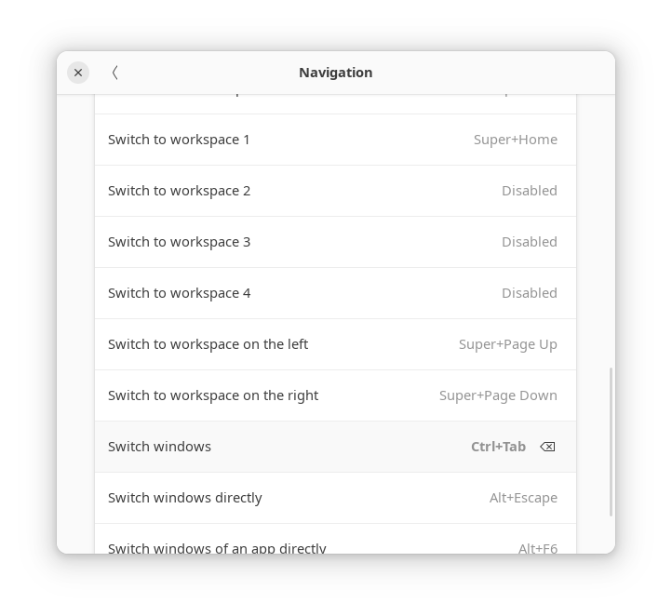Close the Navigation dialog
The width and height of the screenshot is (672, 616).
click(x=78, y=73)
